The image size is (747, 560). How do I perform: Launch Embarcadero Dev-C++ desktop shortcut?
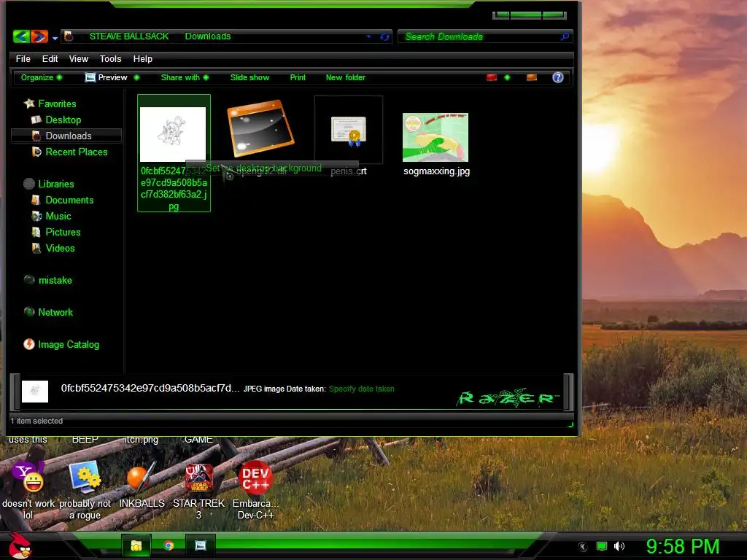click(256, 478)
